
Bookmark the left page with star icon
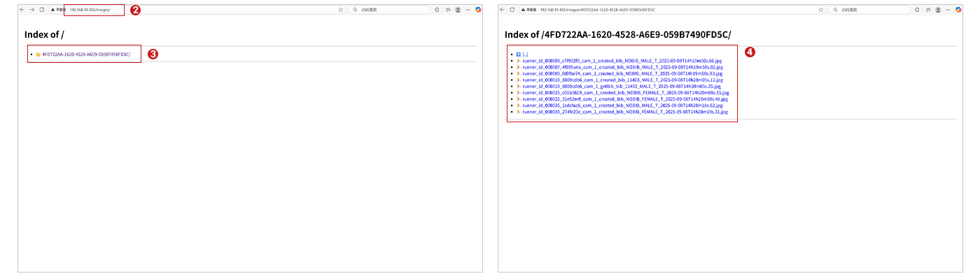341,10
